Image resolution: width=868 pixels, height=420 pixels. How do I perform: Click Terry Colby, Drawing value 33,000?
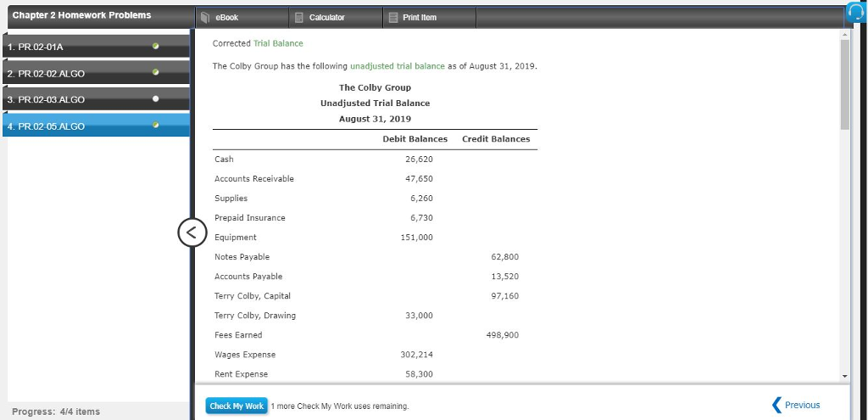pos(419,316)
